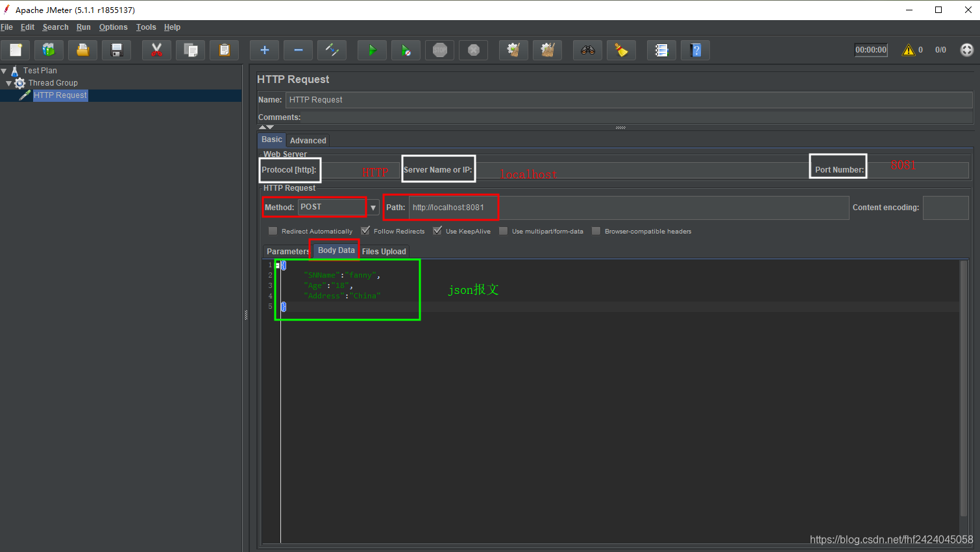
Task: Toggle Redirect Automatically checkbox
Action: pos(273,231)
